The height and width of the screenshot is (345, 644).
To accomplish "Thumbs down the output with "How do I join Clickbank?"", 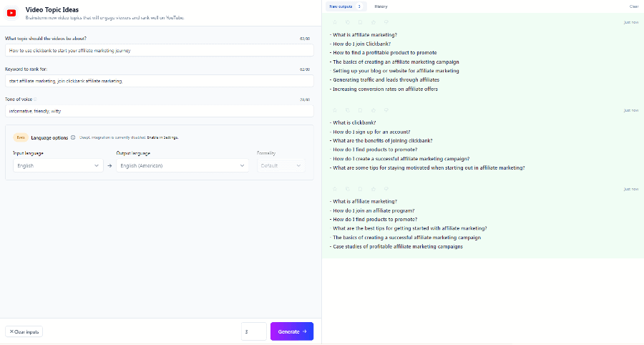I will (x=386, y=22).
